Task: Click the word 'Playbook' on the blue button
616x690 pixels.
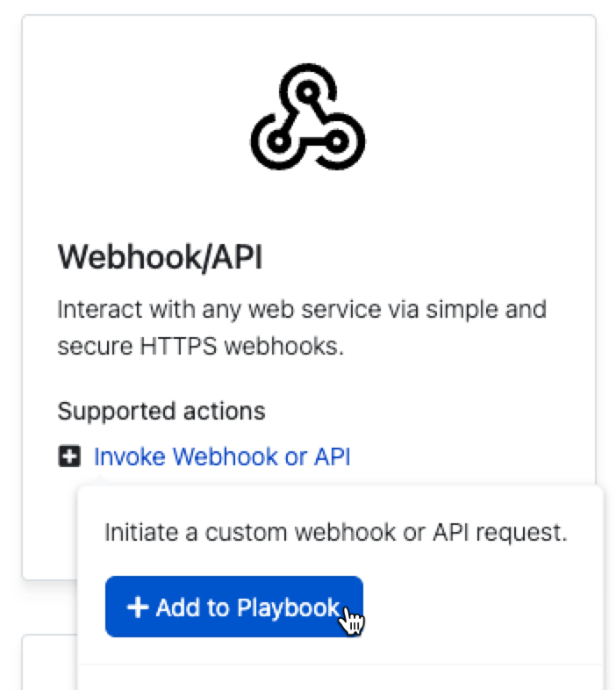Action: (x=292, y=607)
